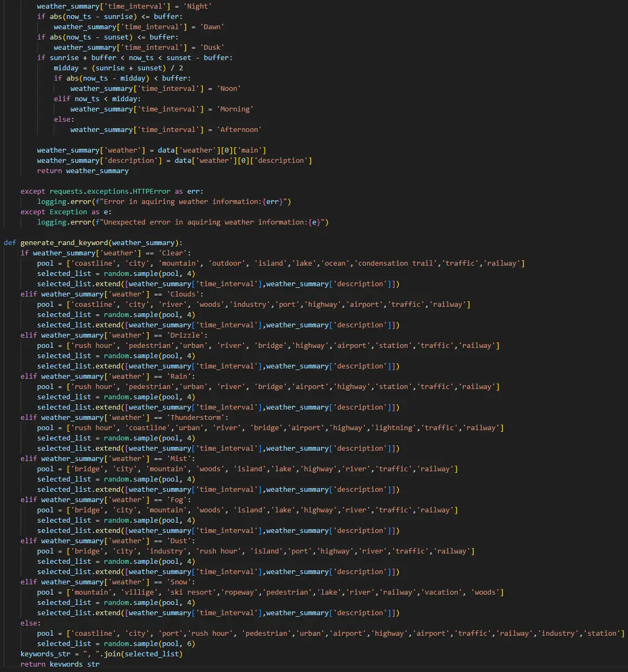The height and width of the screenshot is (672, 628).
Task: Click the 'return keywords_str' statement
Action: point(60,664)
